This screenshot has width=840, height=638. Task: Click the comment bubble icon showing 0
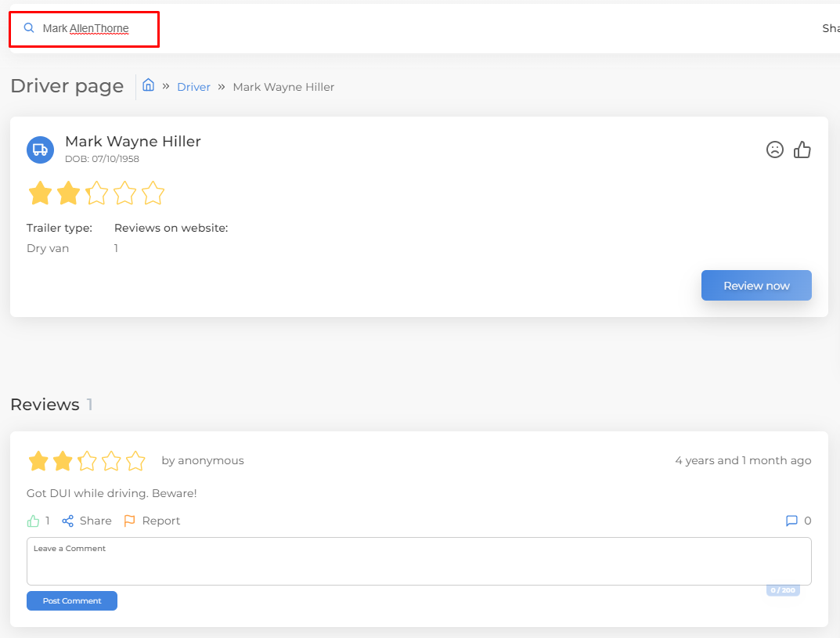click(x=791, y=521)
